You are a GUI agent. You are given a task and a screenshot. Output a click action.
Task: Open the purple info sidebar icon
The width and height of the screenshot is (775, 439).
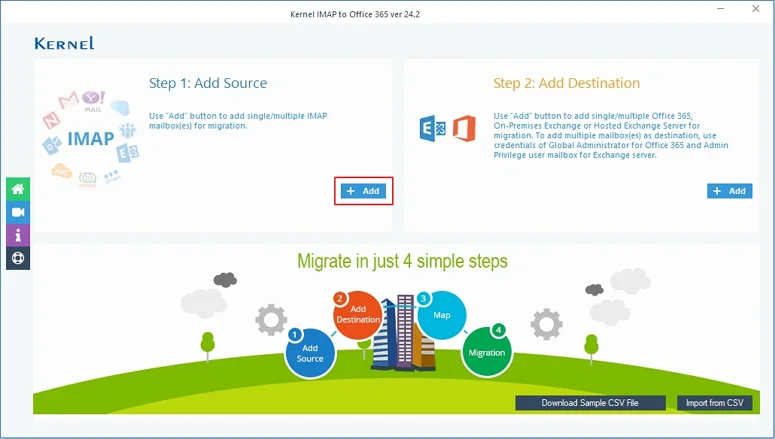18,235
